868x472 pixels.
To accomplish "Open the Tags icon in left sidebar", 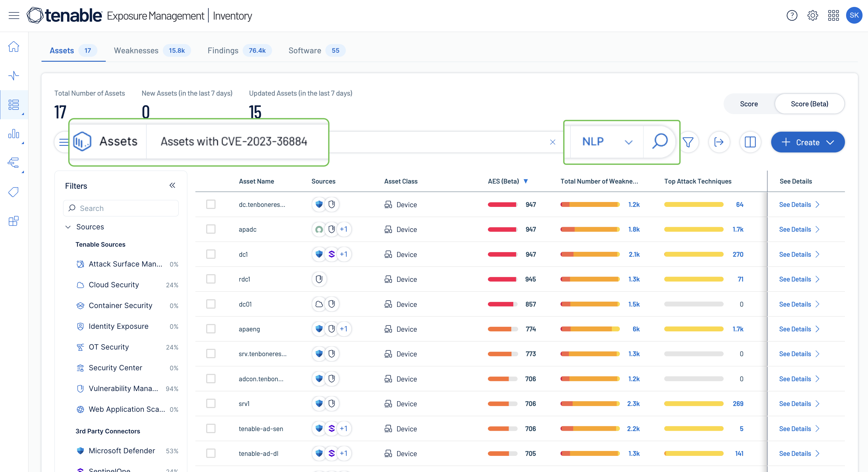I will [14, 192].
